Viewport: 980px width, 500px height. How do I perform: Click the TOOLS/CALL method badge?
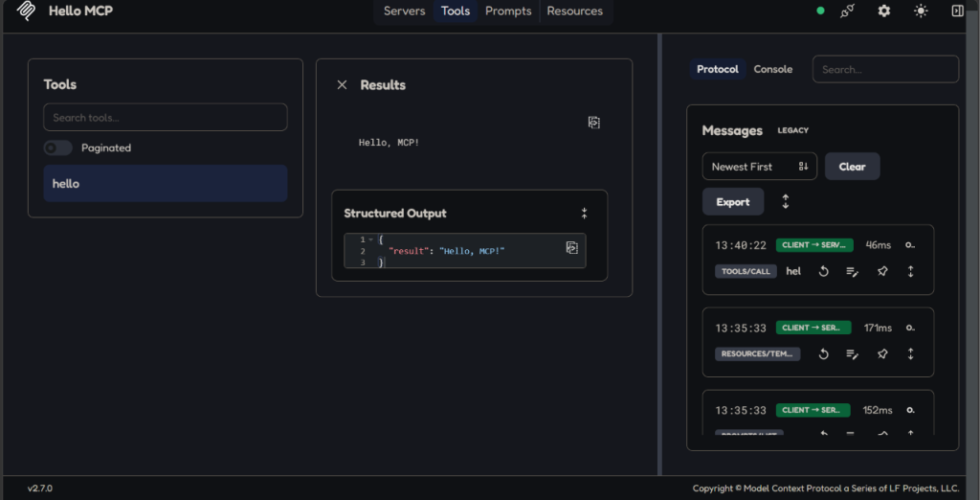coord(746,271)
